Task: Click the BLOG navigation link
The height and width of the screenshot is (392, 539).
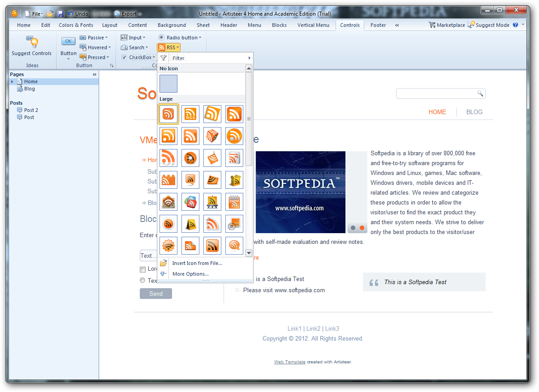Action: click(x=474, y=112)
